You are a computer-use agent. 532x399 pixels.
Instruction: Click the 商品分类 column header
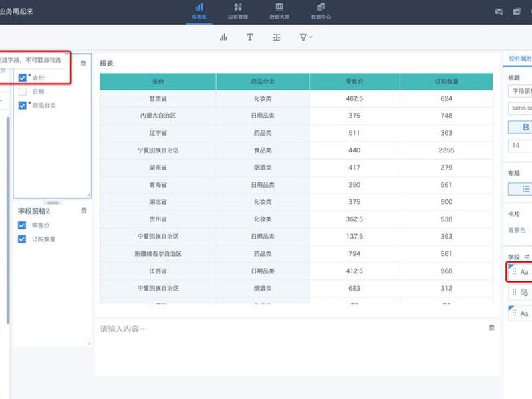(x=263, y=82)
